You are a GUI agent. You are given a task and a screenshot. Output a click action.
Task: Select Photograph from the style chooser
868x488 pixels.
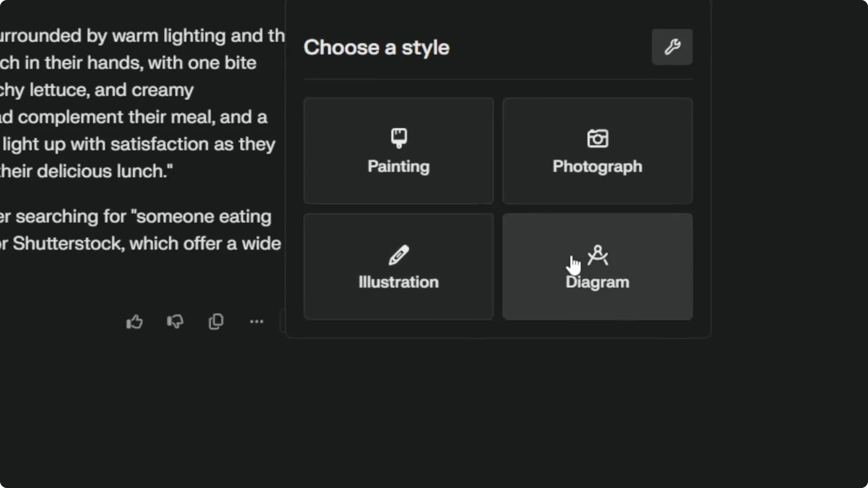pos(597,151)
